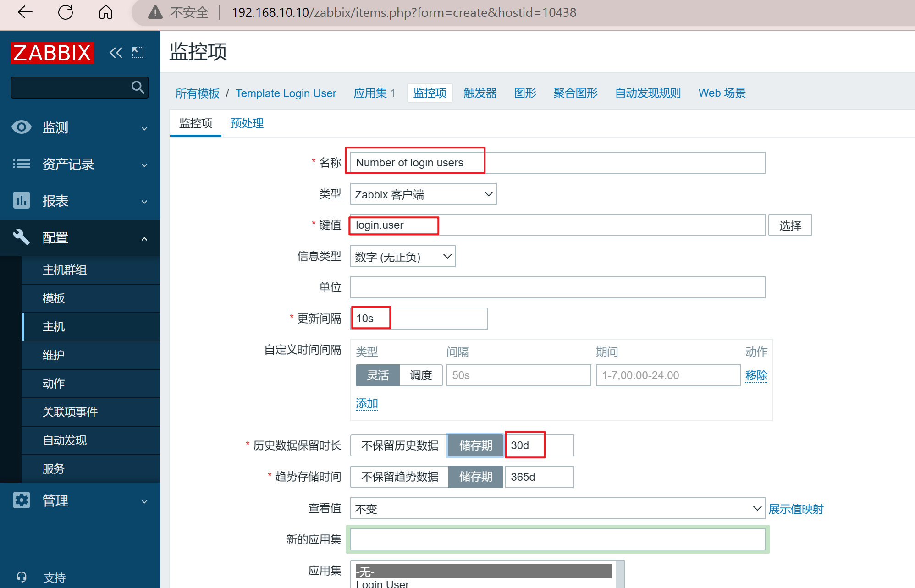Open 主机 in sidebar
This screenshot has height=588, width=915.
point(91,327)
